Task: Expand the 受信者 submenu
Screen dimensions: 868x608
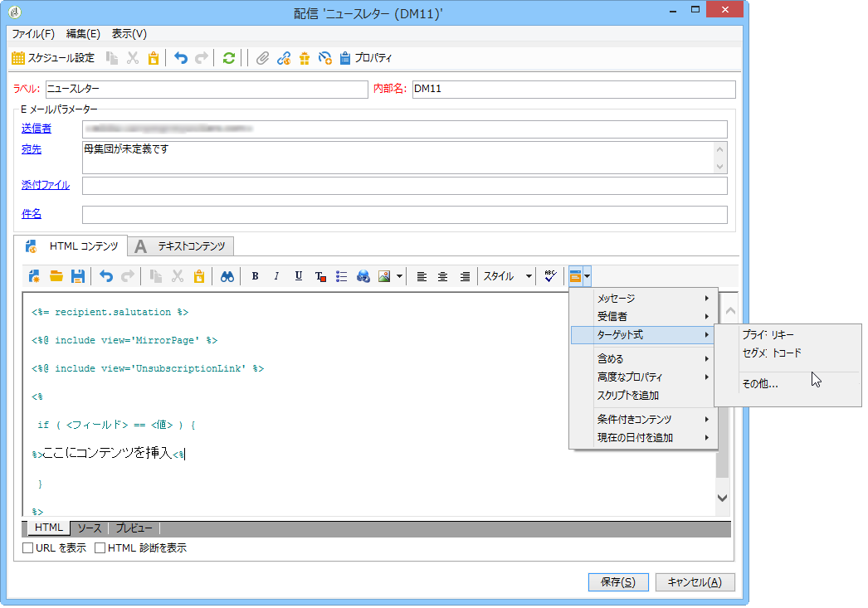Action: click(x=644, y=317)
